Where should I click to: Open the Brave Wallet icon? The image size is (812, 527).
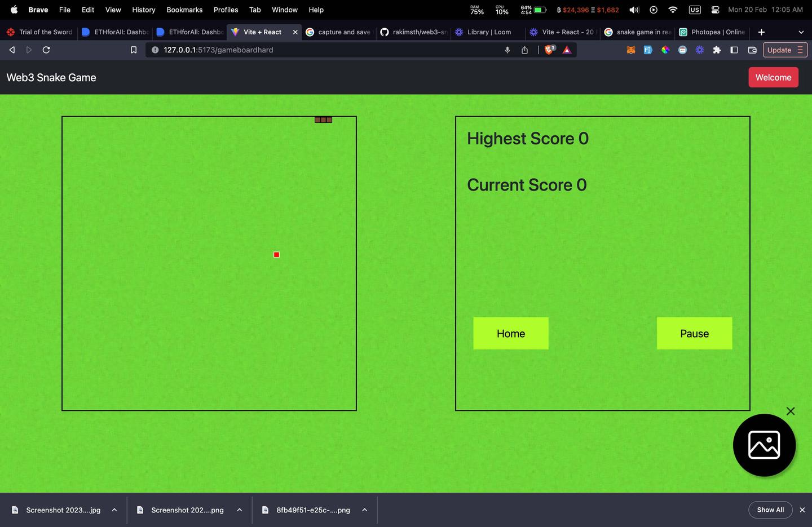[x=752, y=50]
